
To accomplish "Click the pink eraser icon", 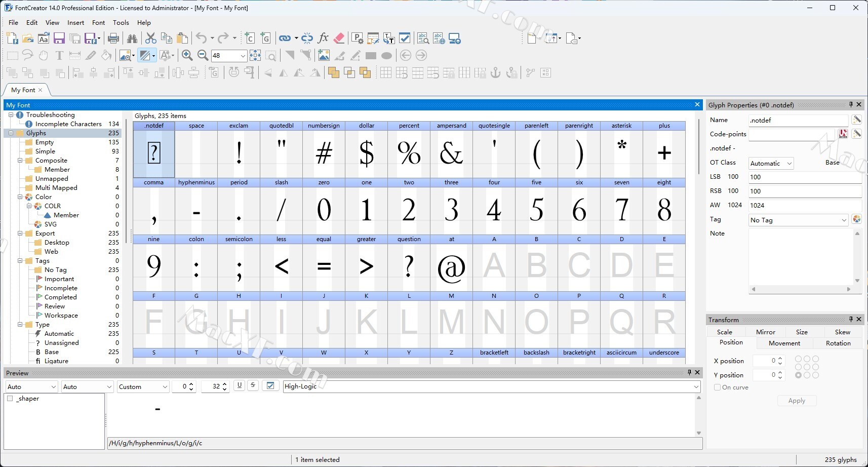I will click(339, 38).
